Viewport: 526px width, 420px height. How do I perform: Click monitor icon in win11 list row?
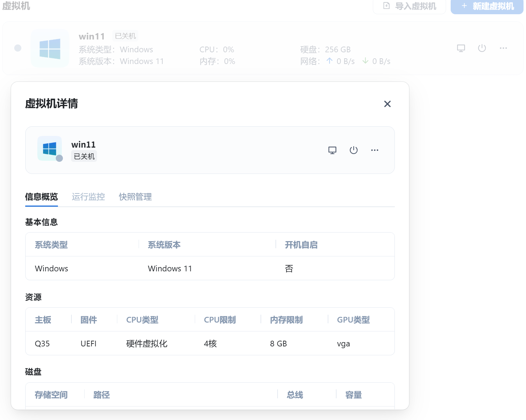(461, 48)
